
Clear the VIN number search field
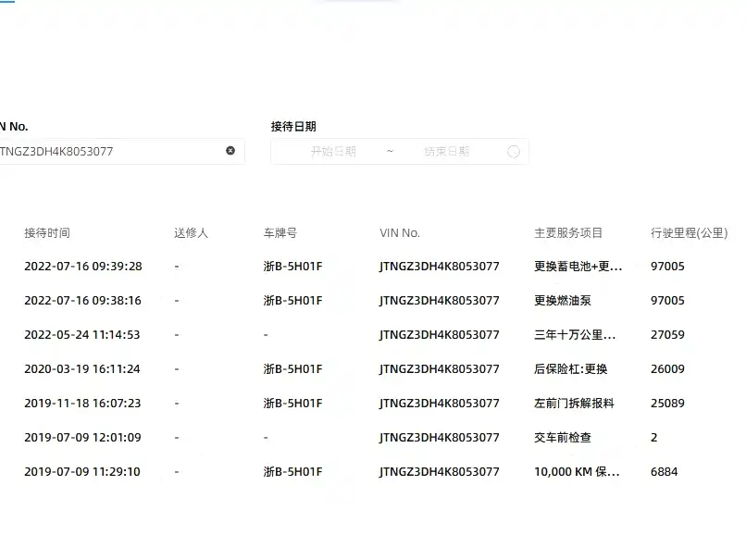pyautogui.click(x=230, y=151)
